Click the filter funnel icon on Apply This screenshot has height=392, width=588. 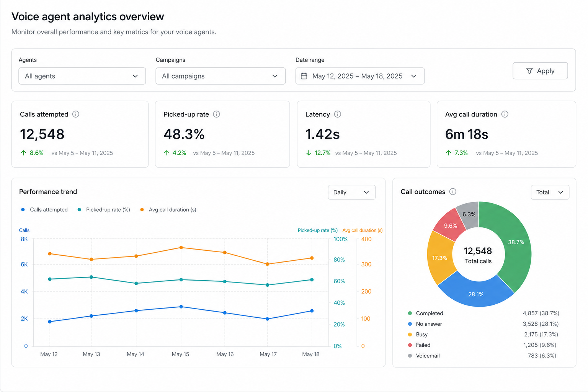(529, 71)
